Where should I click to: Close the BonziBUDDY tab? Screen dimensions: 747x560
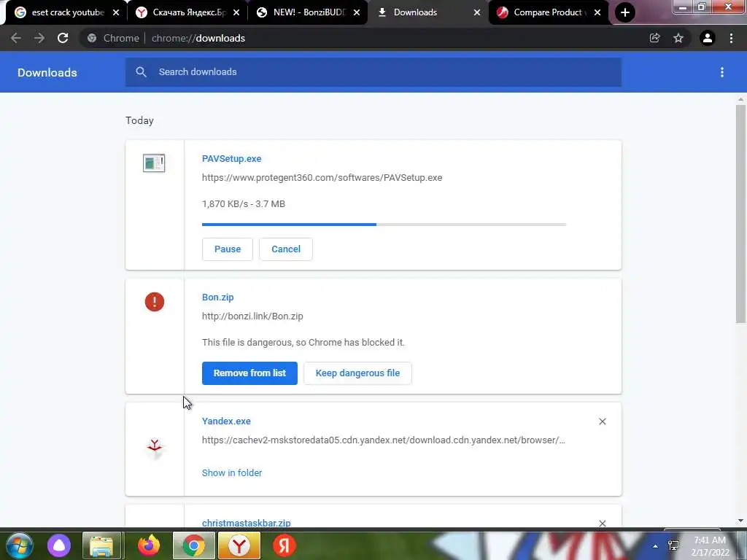pos(356,12)
